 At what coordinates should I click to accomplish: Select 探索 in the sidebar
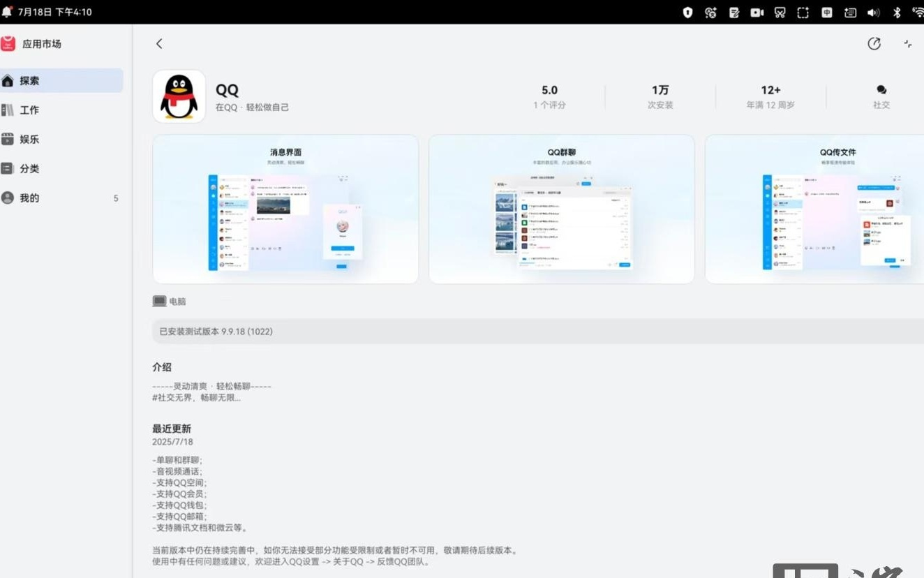click(x=61, y=80)
